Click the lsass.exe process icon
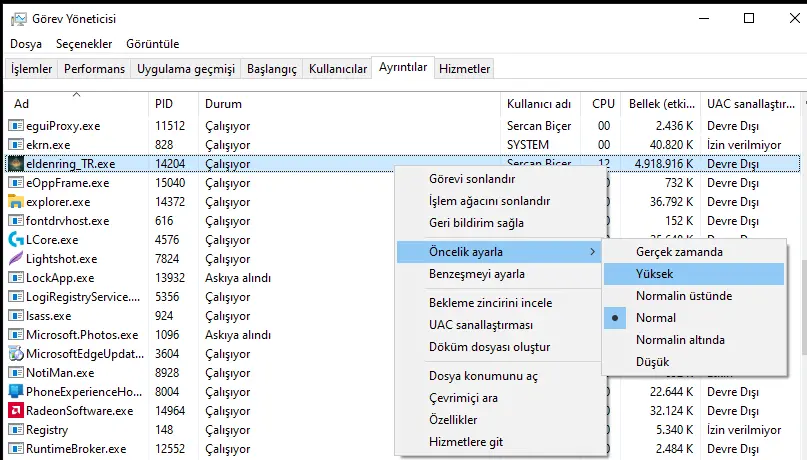 16,315
